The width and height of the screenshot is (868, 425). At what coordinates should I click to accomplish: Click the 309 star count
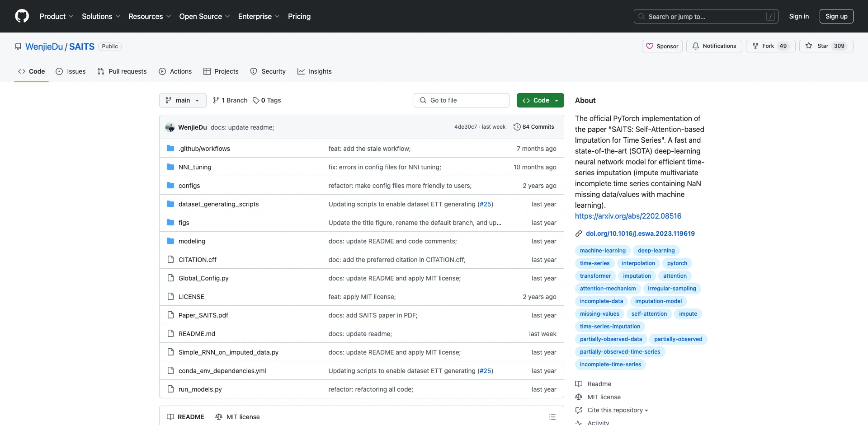point(839,46)
